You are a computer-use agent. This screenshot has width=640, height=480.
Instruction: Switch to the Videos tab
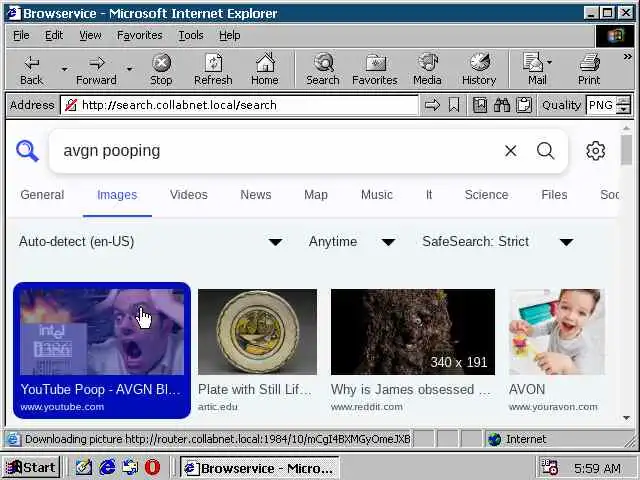point(189,195)
